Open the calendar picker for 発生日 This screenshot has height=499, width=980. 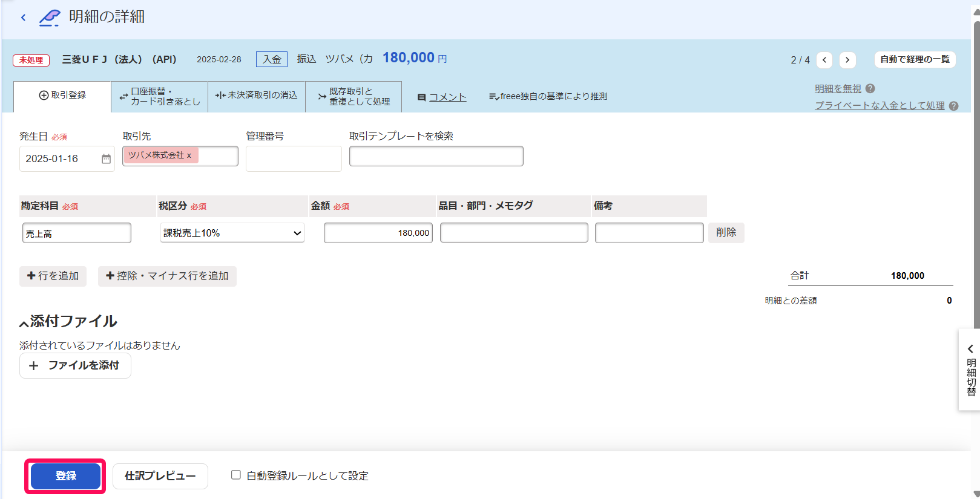[106, 159]
